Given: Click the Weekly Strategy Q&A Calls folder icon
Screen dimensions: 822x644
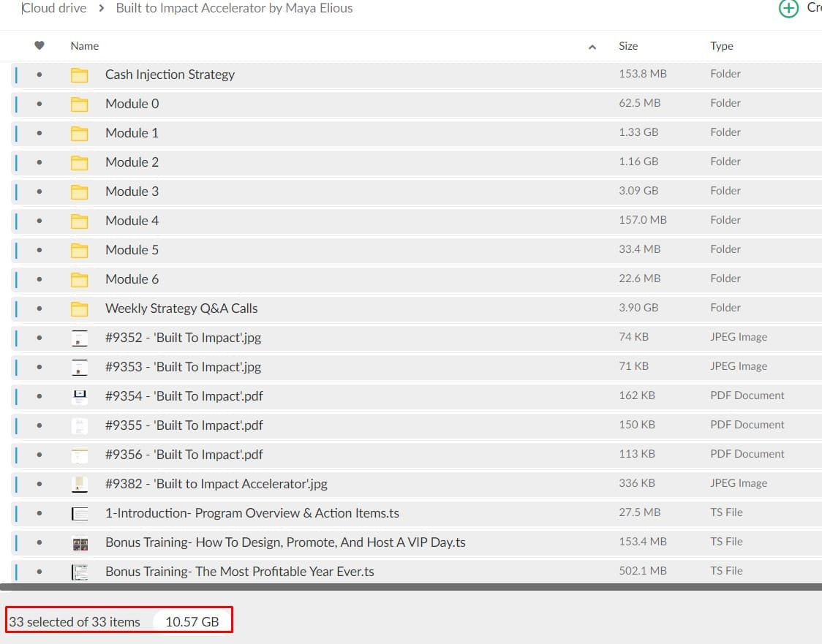Looking at the screenshot, I should [x=80, y=308].
